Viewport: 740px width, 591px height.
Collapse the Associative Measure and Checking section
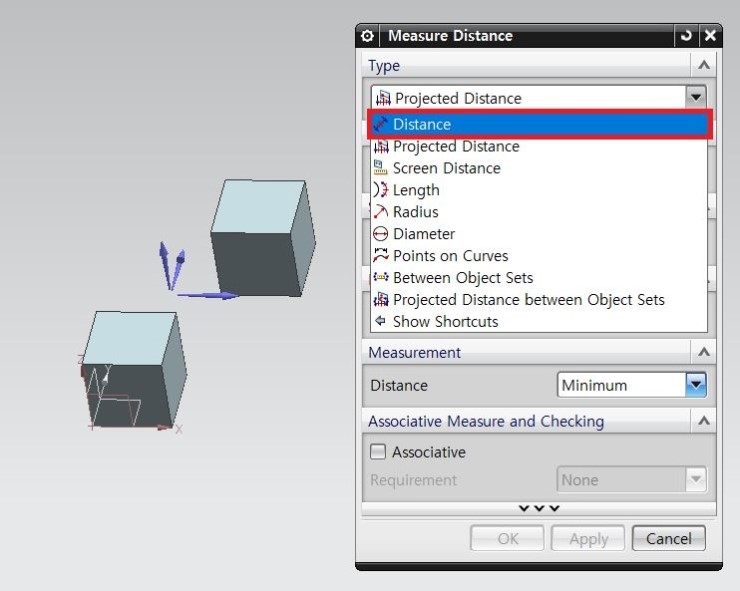pos(704,422)
